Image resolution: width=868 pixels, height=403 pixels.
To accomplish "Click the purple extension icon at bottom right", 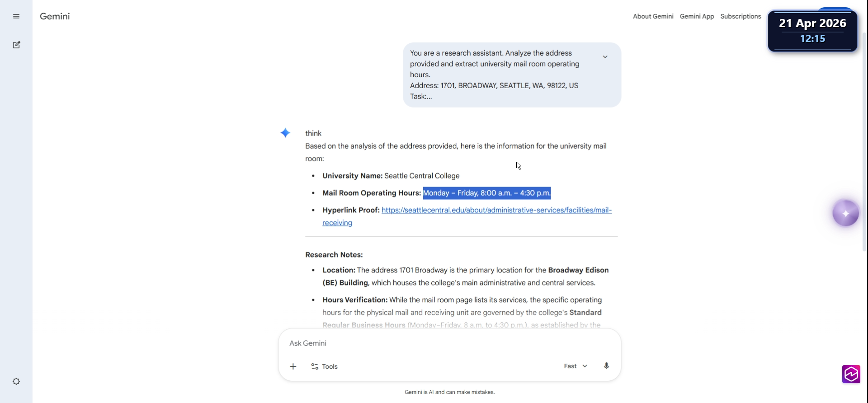I will (851, 374).
